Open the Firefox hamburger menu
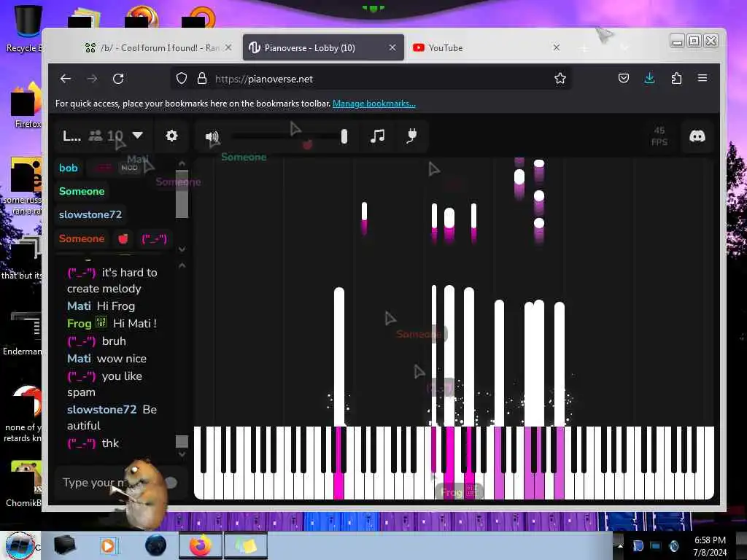The width and height of the screenshot is (747, 560). (x=703, y=77)
